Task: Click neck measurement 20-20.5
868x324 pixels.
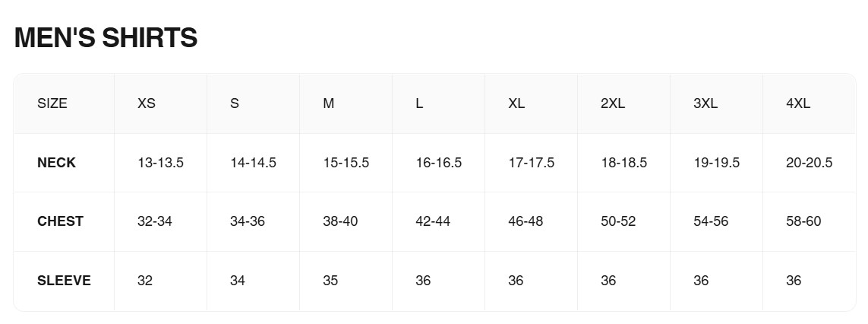Action: pos(809,163)
